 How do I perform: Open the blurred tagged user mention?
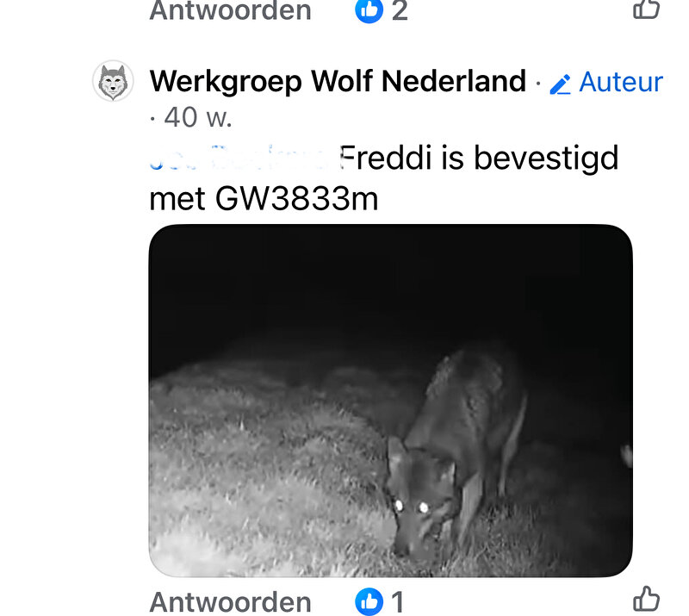243,158
